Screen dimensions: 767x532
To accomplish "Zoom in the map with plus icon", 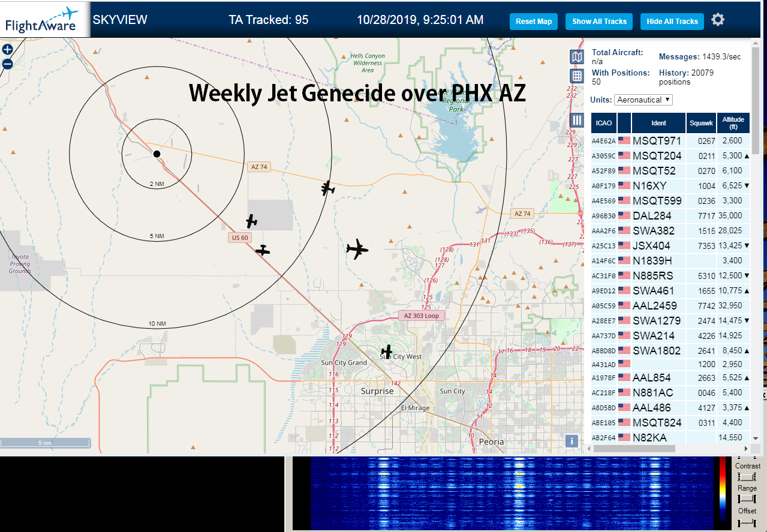I will point(8,50).
